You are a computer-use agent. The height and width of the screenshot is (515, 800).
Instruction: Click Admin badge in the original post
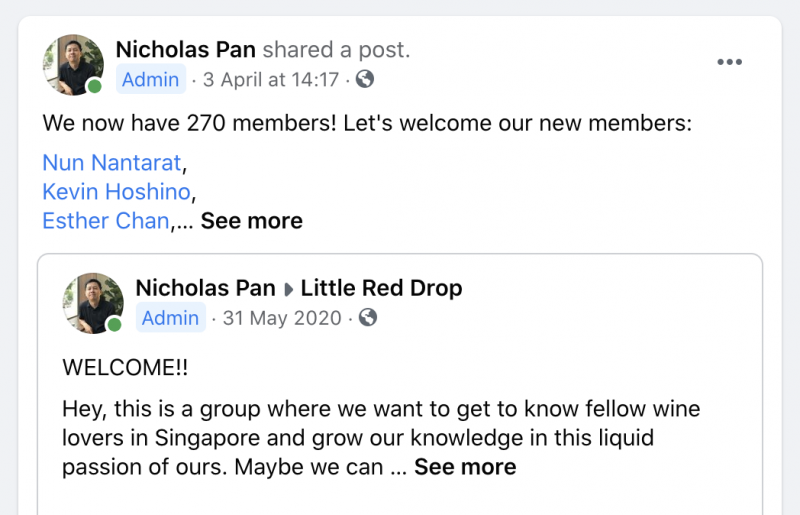tap(170, 317)
